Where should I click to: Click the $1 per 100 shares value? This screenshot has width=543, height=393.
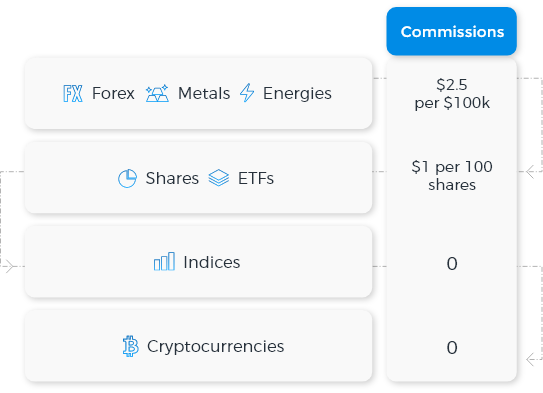(452, 176)
